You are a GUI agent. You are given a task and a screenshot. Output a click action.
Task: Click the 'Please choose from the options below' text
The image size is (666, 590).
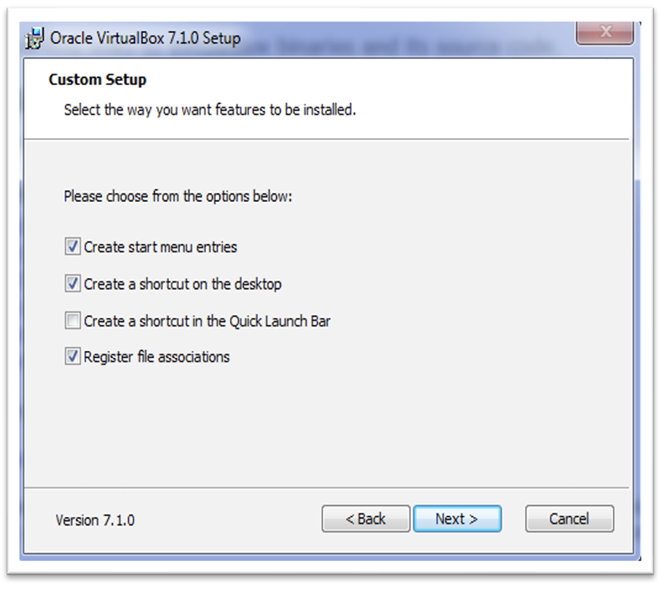coord(178,196)
